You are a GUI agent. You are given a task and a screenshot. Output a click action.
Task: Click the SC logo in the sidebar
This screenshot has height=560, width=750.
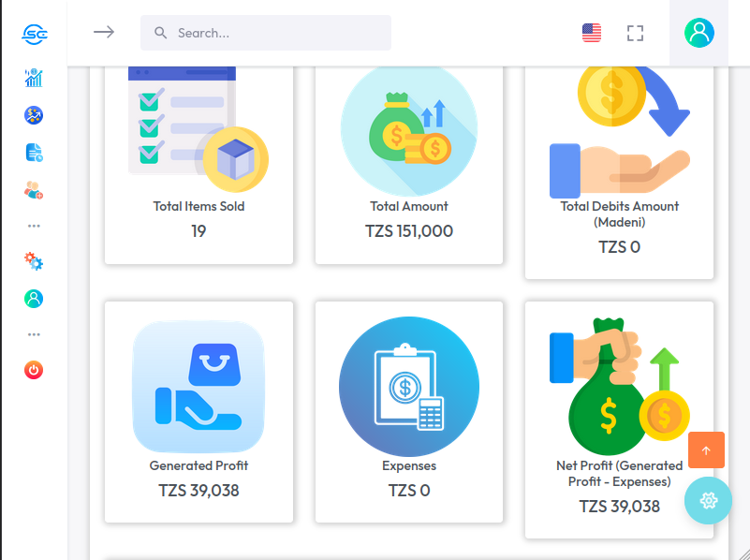[x=35, y=34]
